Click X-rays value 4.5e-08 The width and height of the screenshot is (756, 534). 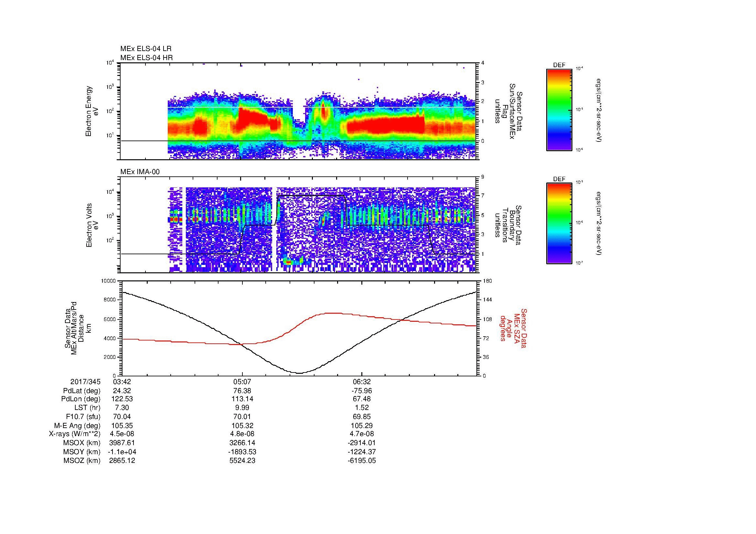[x=122, y=434]
